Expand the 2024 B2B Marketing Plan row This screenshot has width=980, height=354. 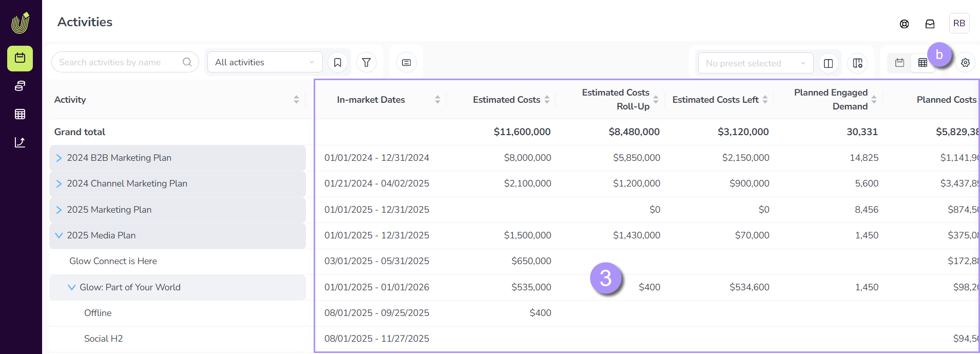[59, 158]
